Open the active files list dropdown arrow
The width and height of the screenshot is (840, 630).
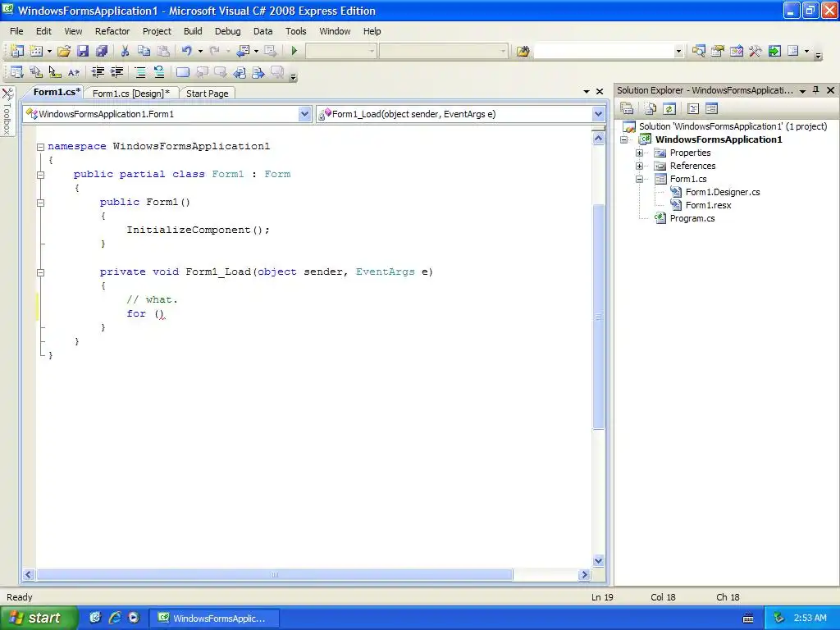point(587,92)
